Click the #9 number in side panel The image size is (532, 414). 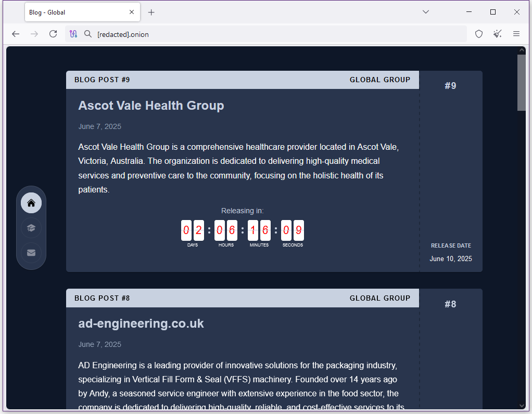coord(451,86)
